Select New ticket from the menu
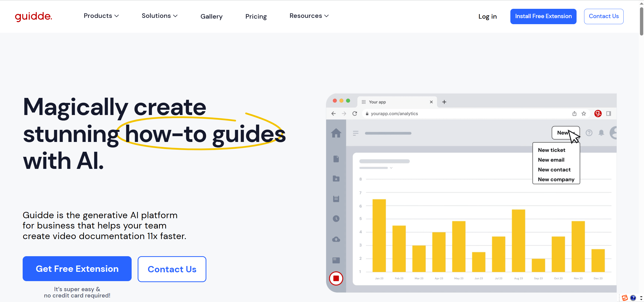This screenshot has width=644, height=302. (x=551, y=150)
